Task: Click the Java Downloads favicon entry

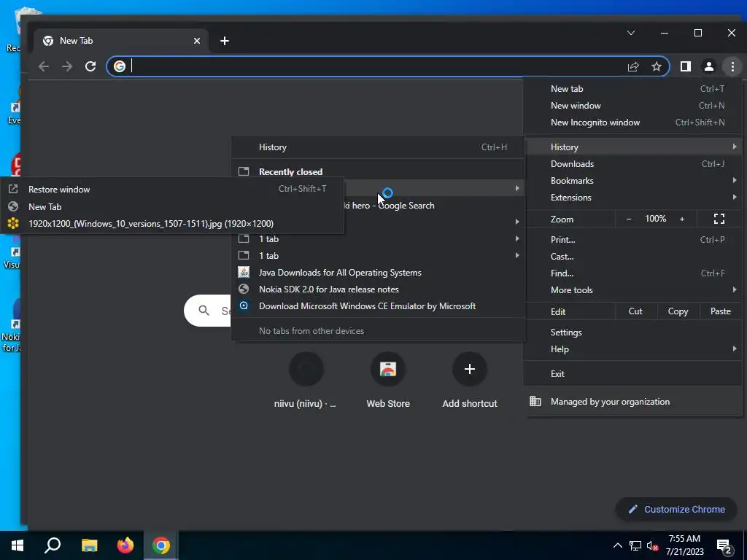Action: pos(378,273)
